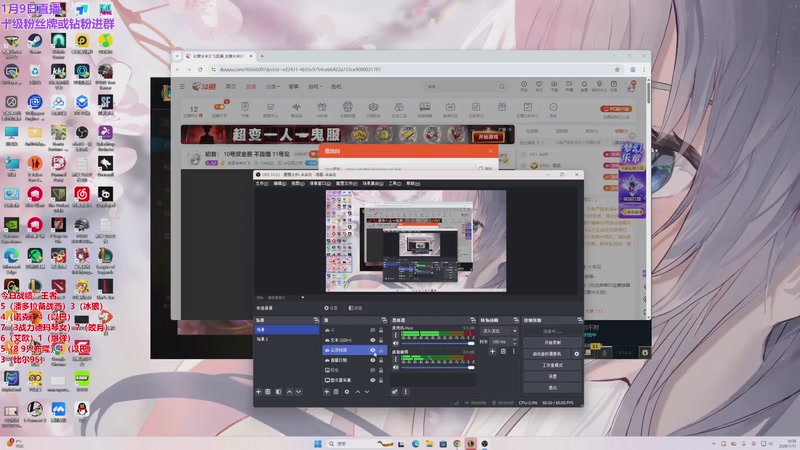Image resolution: width=800 pixels, height=450 pixels.
Task: Open the OBS 视图 menu
Action: [x=297, y=183]
